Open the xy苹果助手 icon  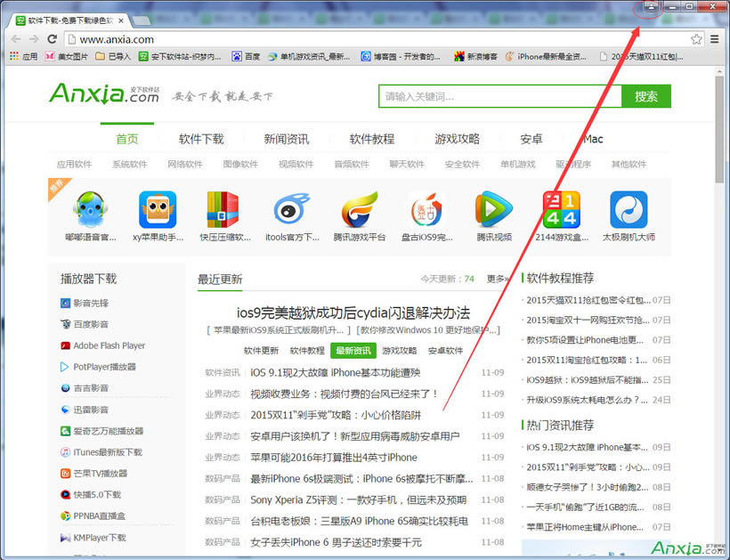click(158, 210)
